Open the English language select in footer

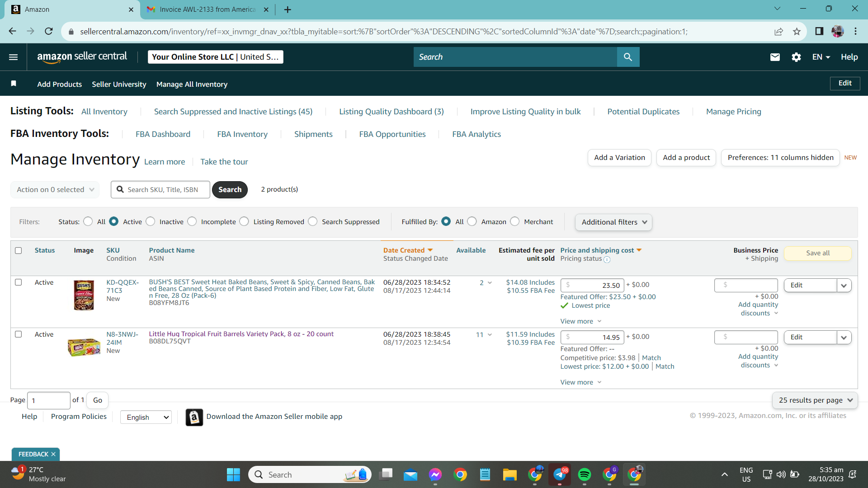pyautogui.click(x=146, y=417)
